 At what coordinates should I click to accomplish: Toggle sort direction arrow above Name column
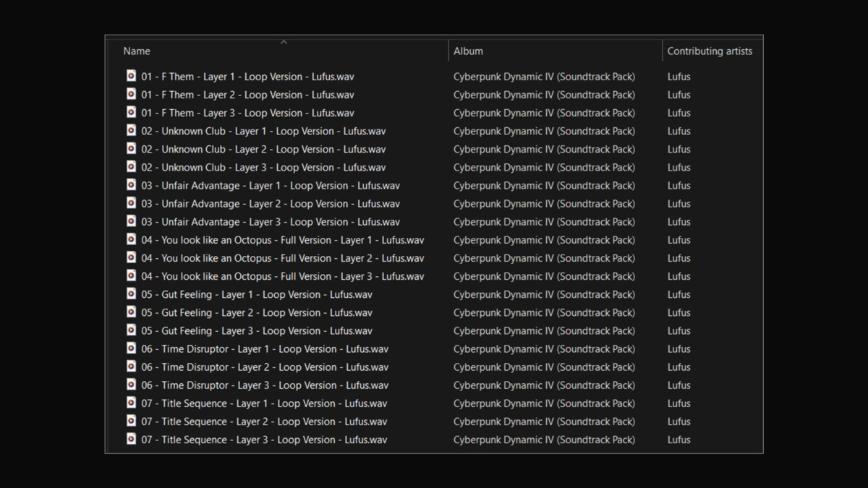click(x=284, y=42)
